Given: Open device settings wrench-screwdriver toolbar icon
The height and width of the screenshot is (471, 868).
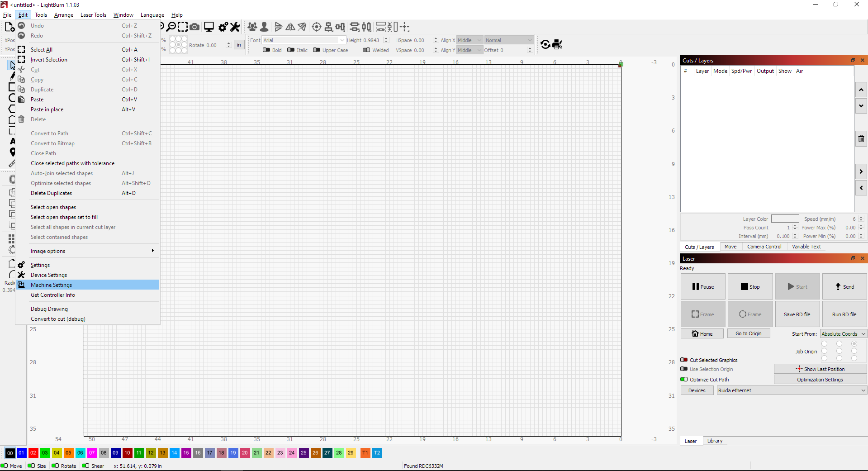Looking at the screenshot, I should click(235, 27).
